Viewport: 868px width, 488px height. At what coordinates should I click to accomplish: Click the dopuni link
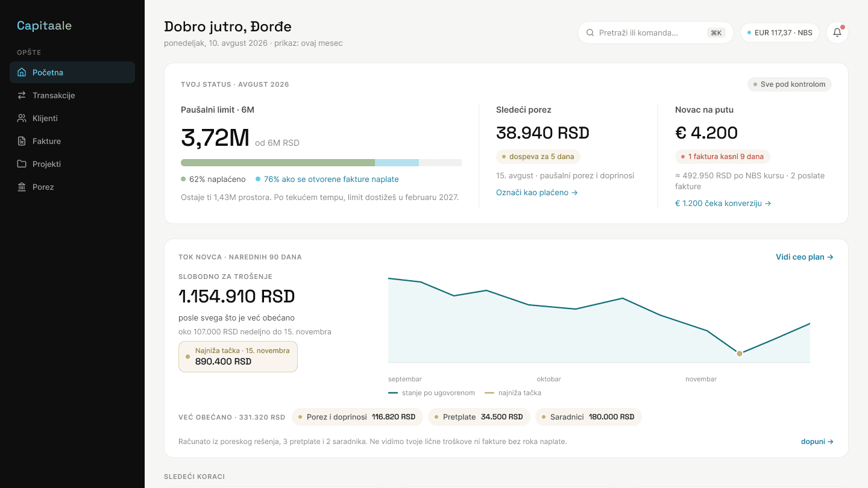817,442
